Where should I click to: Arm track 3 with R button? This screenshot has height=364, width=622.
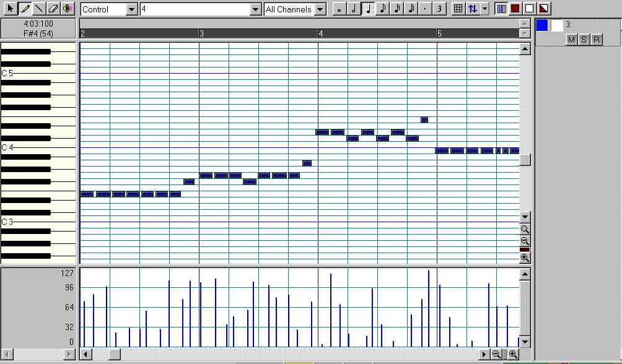click(x=596, y=40)
